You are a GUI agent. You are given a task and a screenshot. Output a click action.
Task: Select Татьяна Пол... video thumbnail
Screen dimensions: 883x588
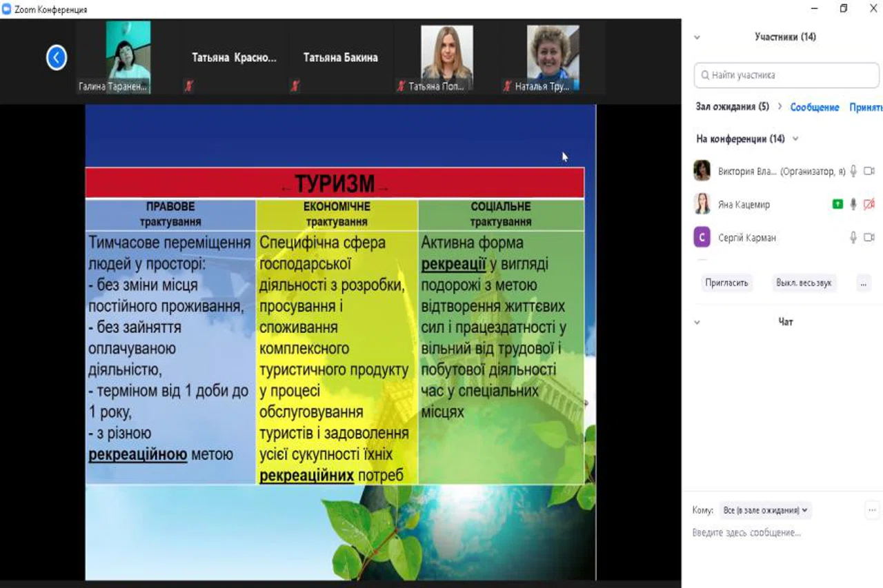(x=446, y=57)
